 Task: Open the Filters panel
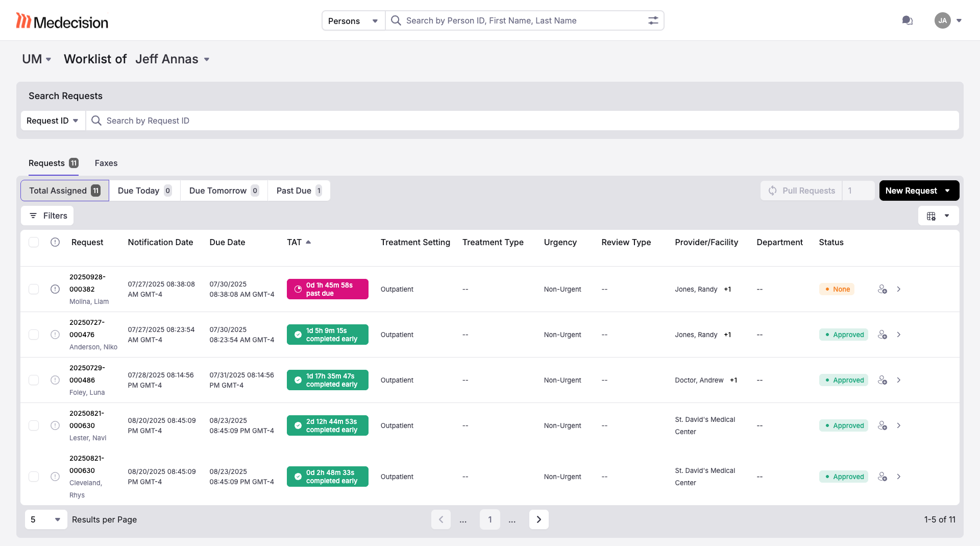tap(47, 216)
